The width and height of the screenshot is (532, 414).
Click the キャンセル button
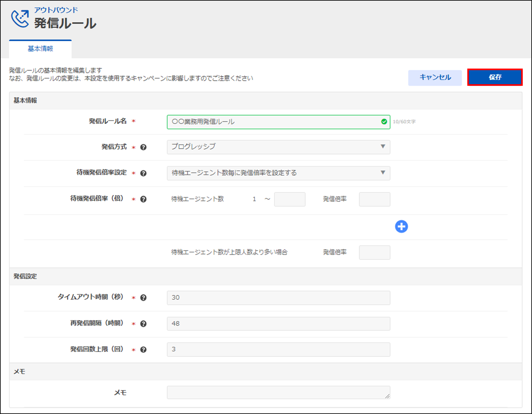coord(435,78)
